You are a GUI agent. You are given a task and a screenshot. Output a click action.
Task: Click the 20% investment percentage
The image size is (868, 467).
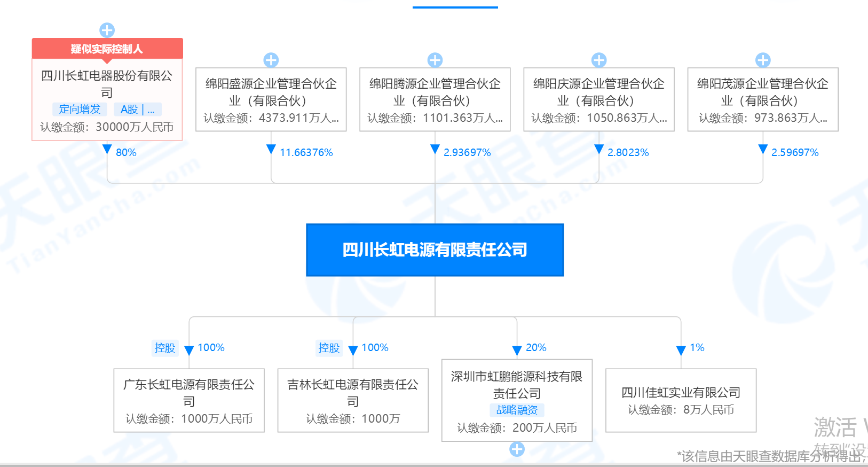tap(536, 347)
